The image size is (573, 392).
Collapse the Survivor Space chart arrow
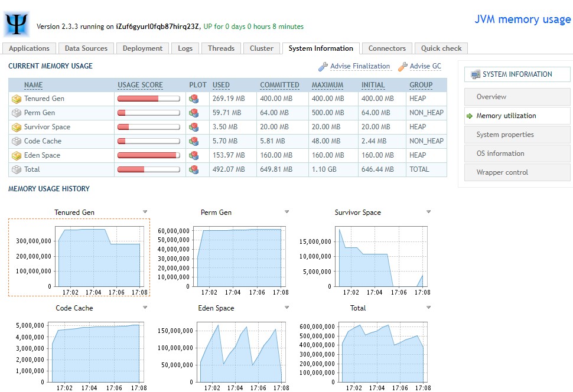coord(428,212)
